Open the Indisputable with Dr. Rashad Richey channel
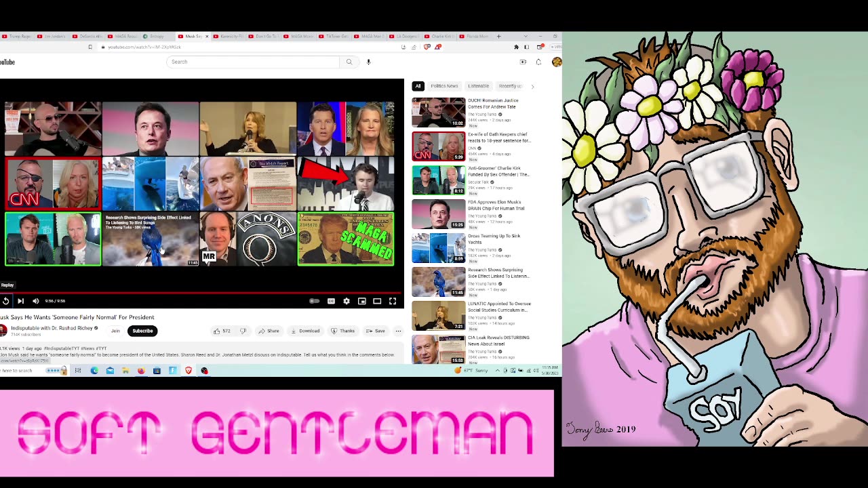Screen dimensions: 868x488 [x=52, y=328]
